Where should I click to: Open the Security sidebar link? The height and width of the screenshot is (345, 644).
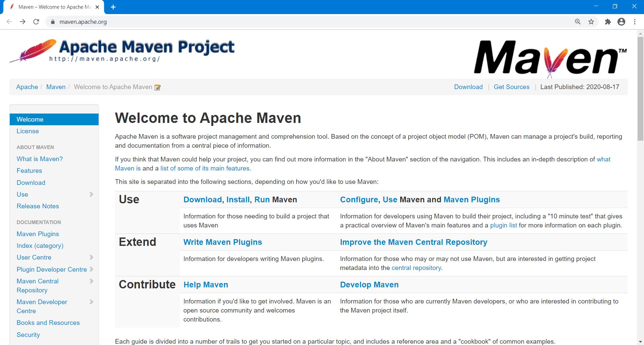(x=28, y=335)
